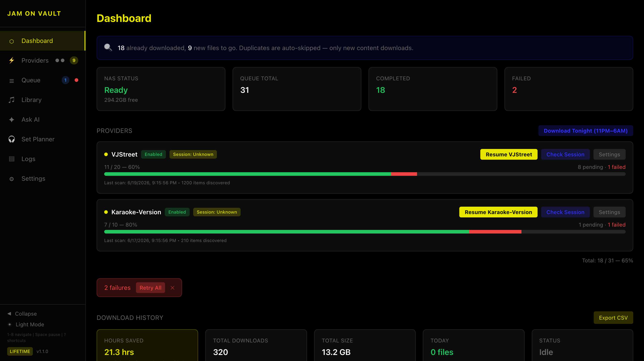Click the red status dot on Queue
The height and width of the screenshot is (361, 644).
(x=76, y=80)
